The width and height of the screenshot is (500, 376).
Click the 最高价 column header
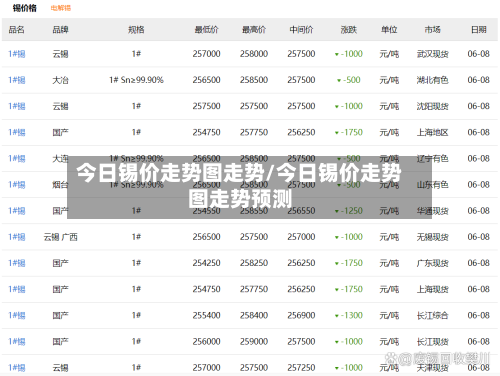(x=254, y=30)
